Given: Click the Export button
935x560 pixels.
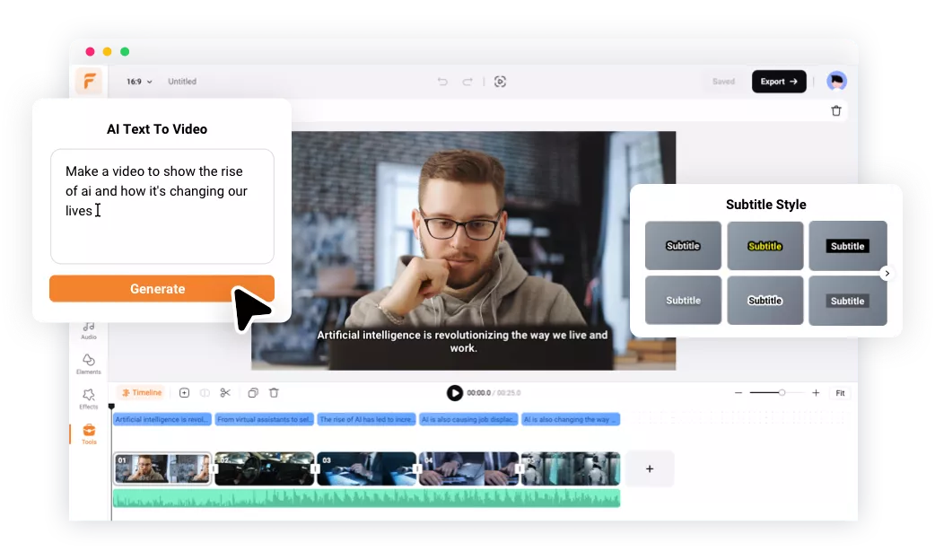Looking at the screenshot, I should tap(778, 82).
